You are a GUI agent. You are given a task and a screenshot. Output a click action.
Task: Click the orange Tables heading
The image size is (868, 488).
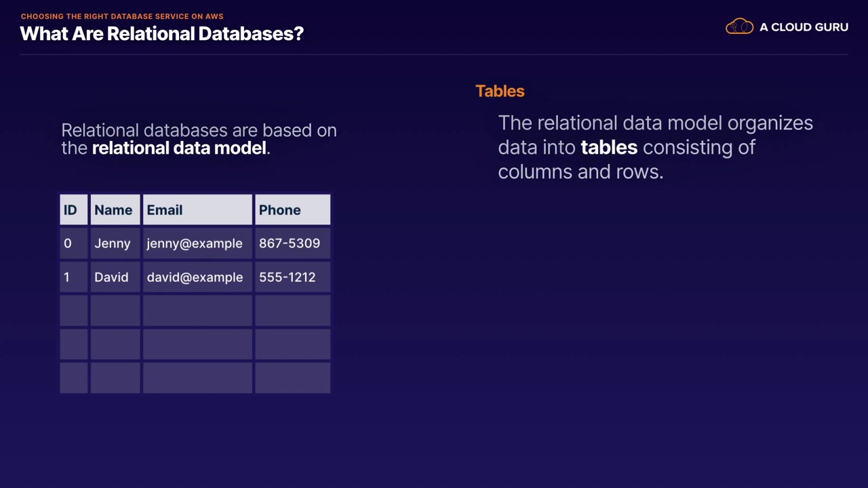[x=500, y=91]
